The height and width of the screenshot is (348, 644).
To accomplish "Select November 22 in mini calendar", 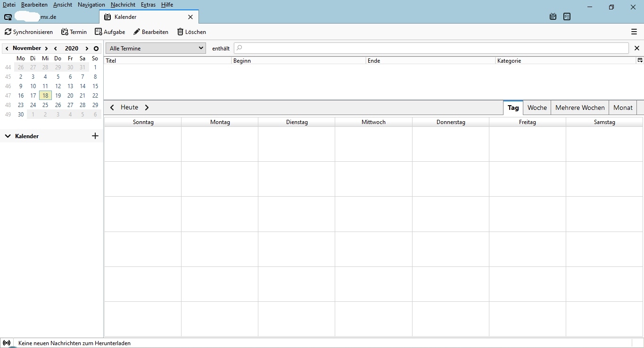I will (95, 96).
